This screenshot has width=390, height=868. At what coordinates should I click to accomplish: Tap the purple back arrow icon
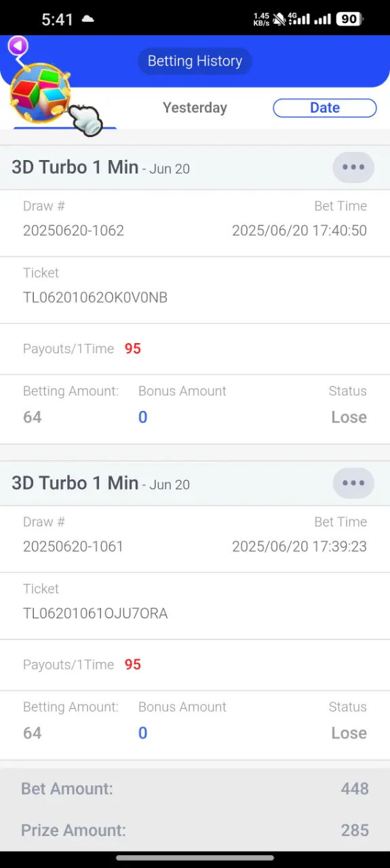click(x=18, y=46)
